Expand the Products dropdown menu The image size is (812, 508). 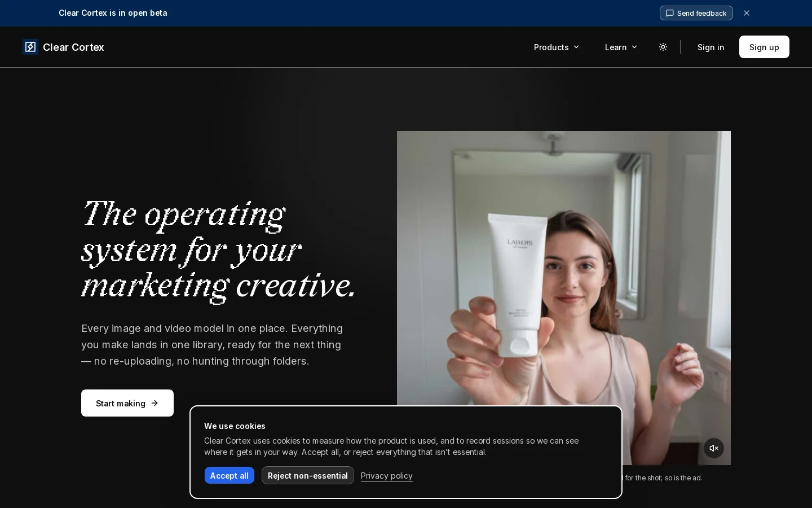pyautogui.click(x=557, y=47)
